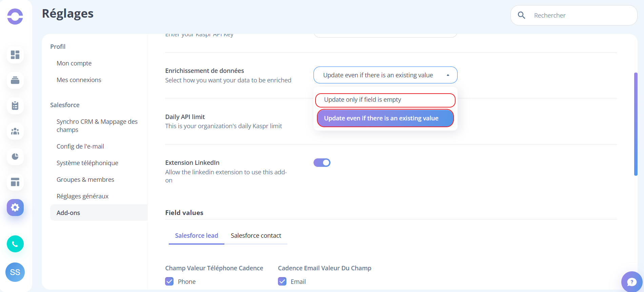Screen dimensions: 644x292
Task: Uncheck the Email checkbox
Action: pyautogui.click(x=282, y=281)
